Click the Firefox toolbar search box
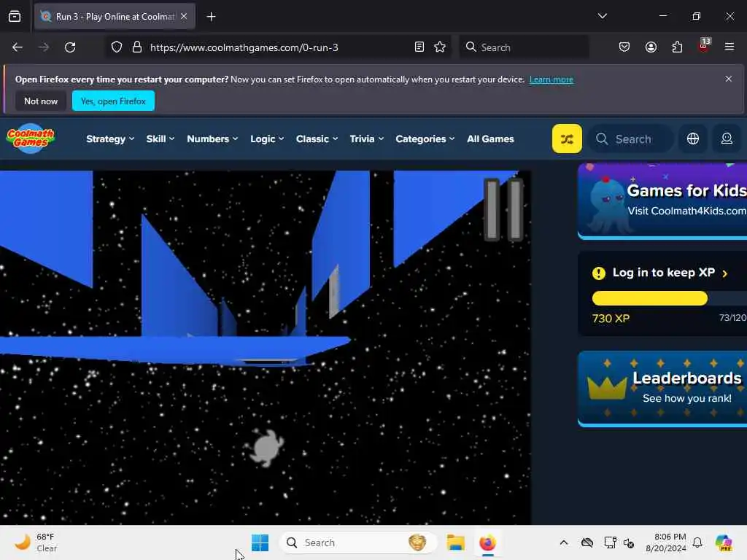The image size is (747, 560). pyautogui.click(x=524, y=47)
